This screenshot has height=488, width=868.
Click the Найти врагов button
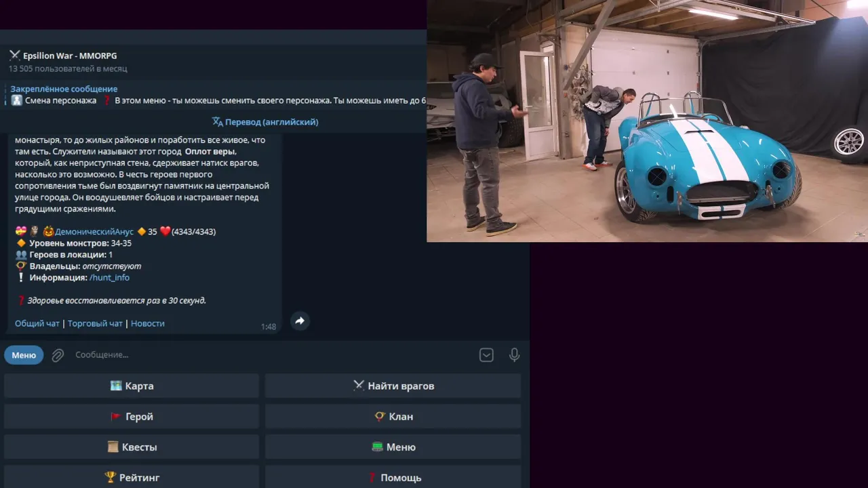(x=393, y=386)
